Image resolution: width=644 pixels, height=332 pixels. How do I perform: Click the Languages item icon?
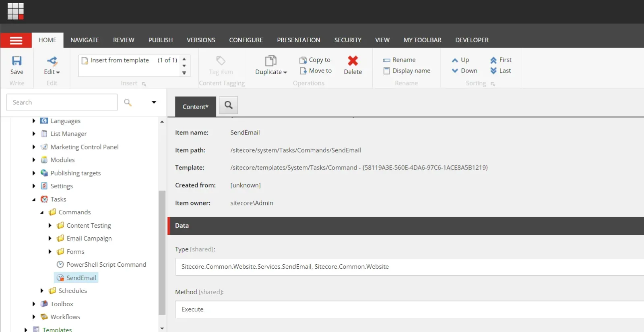44,120
